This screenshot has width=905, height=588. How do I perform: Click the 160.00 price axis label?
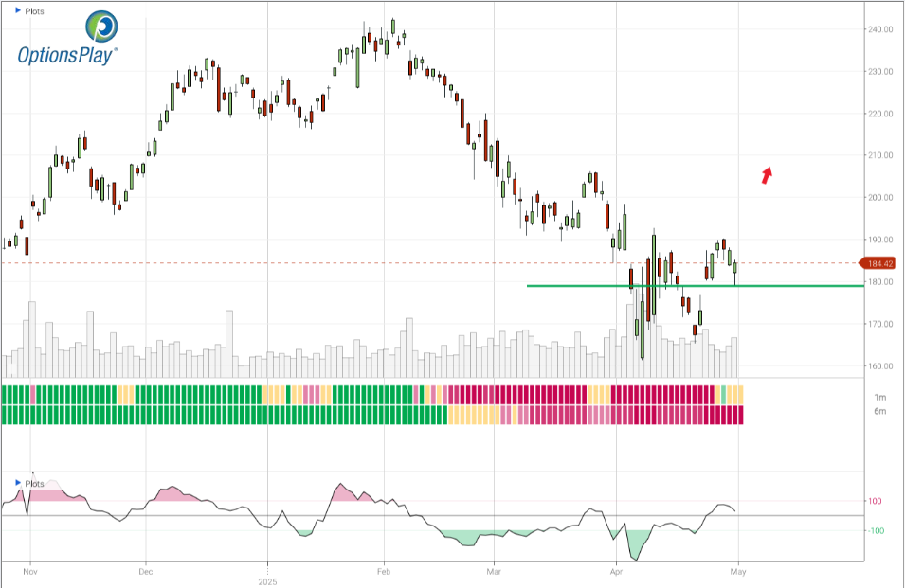pyautogui.click(x=880, y=366)
